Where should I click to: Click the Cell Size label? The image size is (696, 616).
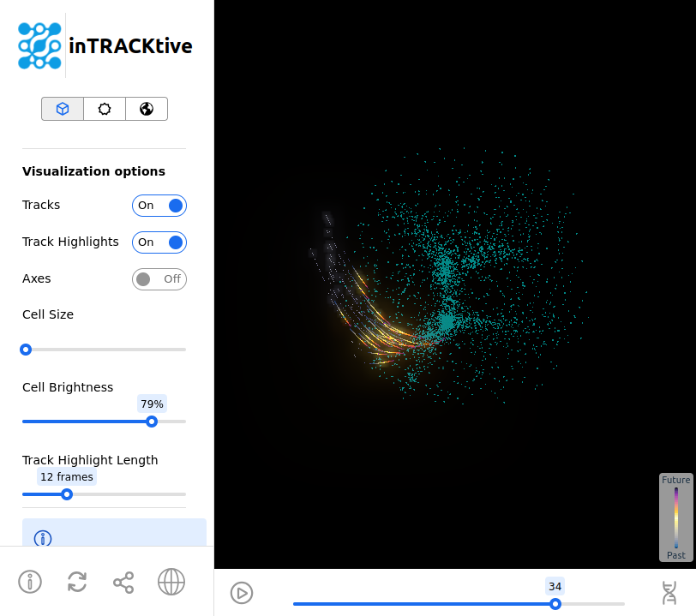(x=48, y=314)
